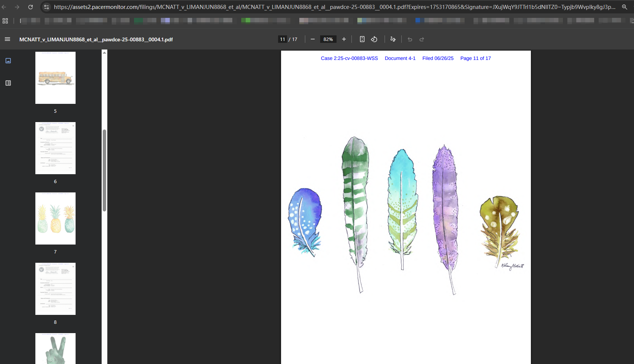Select page 7 pineapples thumbnail
This screenshot has width=634, height=364.
pos(55,218)
